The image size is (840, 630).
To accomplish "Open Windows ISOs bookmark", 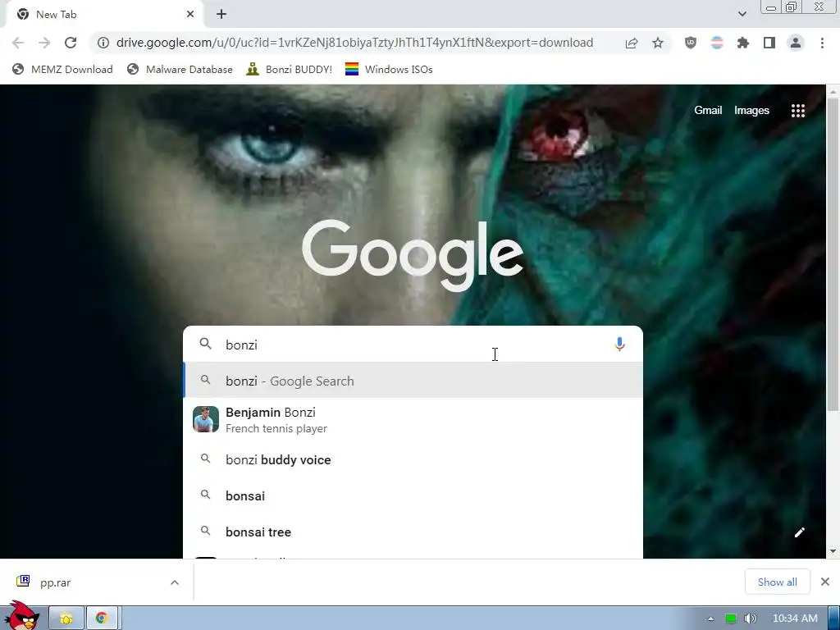I will 388,69.
